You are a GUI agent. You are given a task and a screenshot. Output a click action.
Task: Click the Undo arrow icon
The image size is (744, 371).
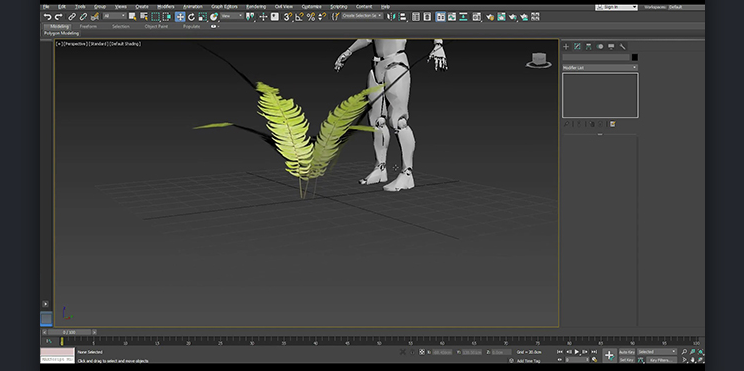click(47, 17)
